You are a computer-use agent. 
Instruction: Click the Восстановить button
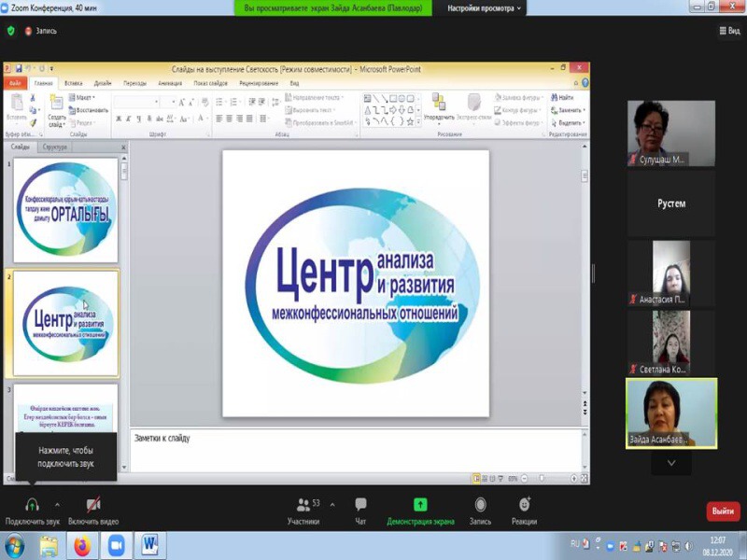(89, 110)
